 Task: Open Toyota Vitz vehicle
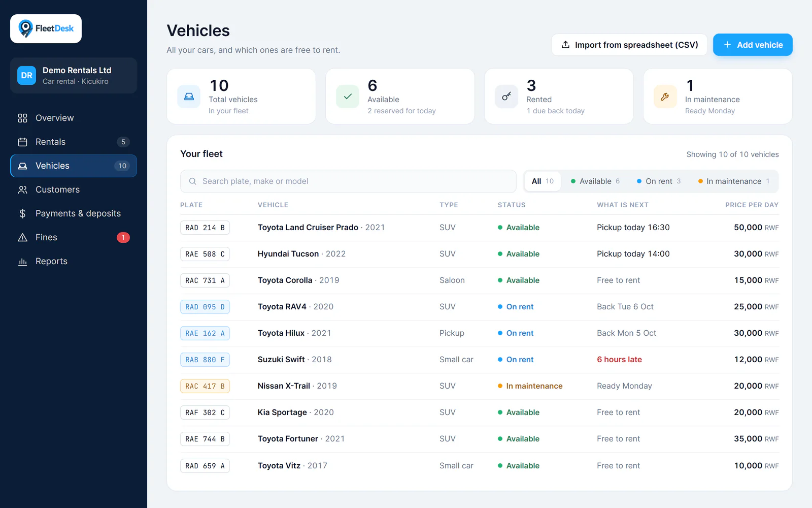tap(279, 466)
